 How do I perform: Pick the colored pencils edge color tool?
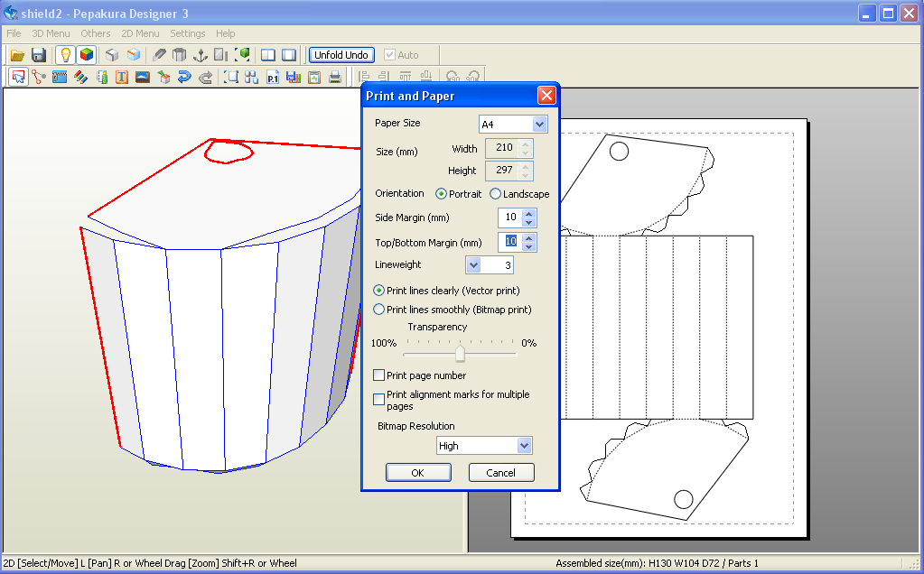[80, 77]
